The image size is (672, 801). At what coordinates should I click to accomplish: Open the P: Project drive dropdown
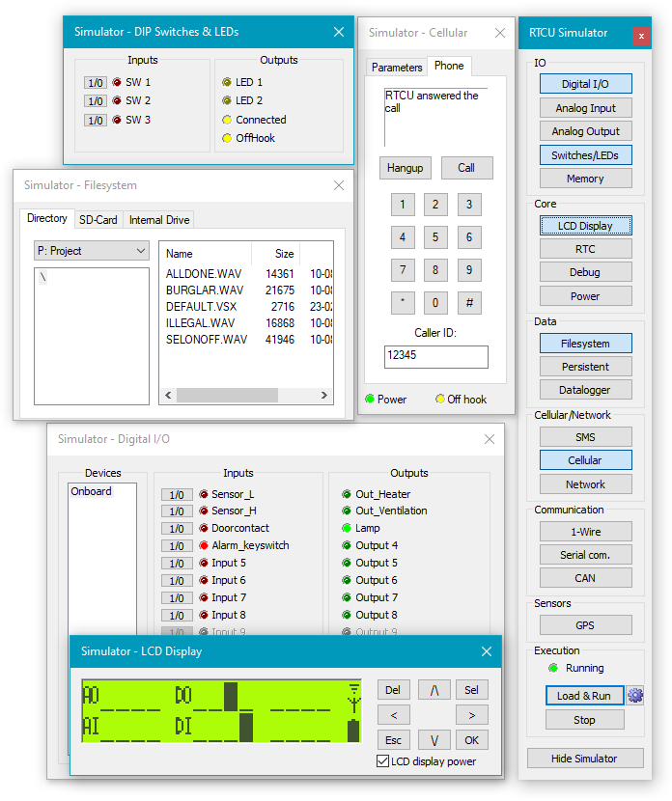90,251
